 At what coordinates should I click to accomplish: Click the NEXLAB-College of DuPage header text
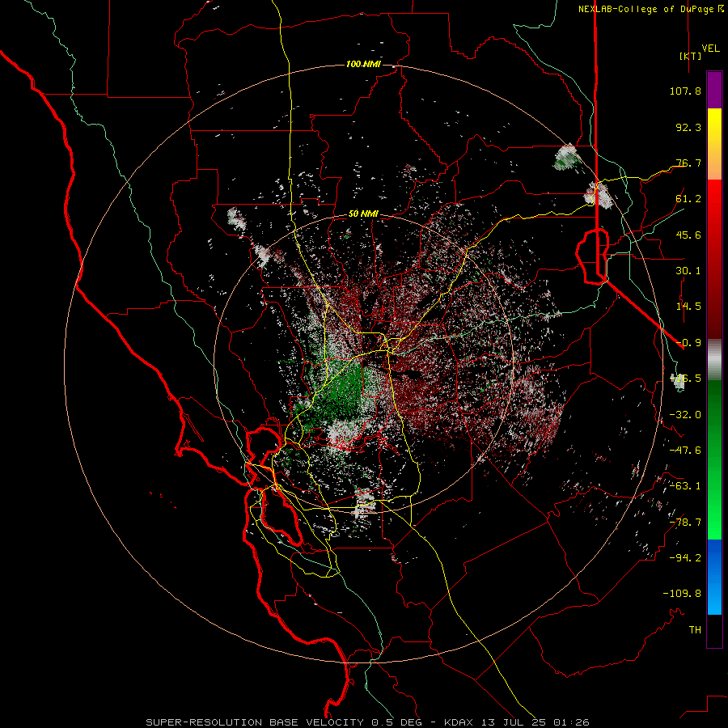(647, 9)
